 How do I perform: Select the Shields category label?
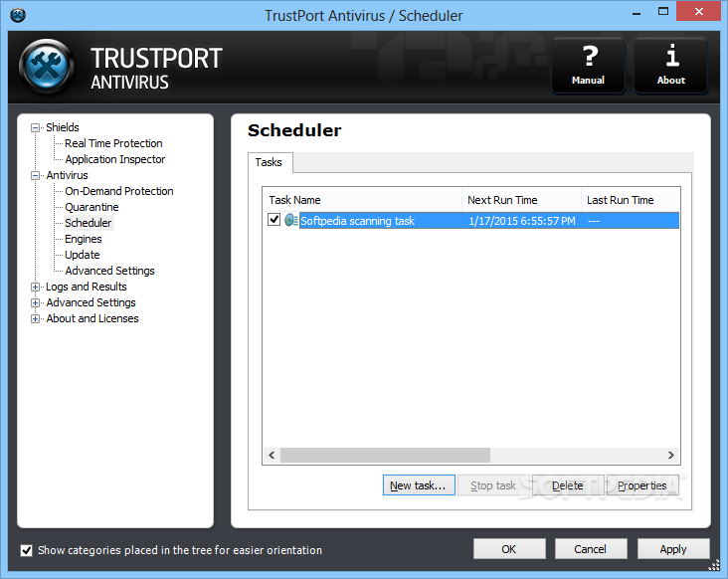(x=63, y=127)
